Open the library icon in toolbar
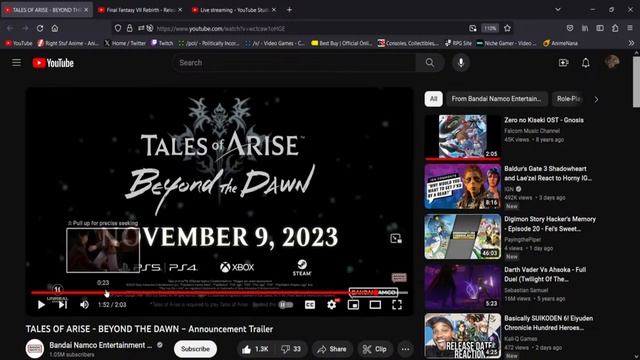This screenshot has width=640, height=360. (x=585, y=28)
